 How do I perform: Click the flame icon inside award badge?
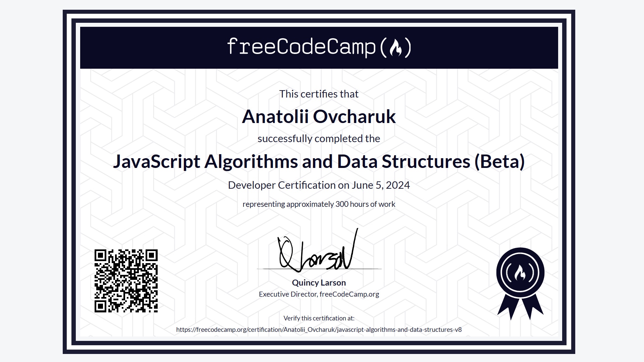coord(521,274)
